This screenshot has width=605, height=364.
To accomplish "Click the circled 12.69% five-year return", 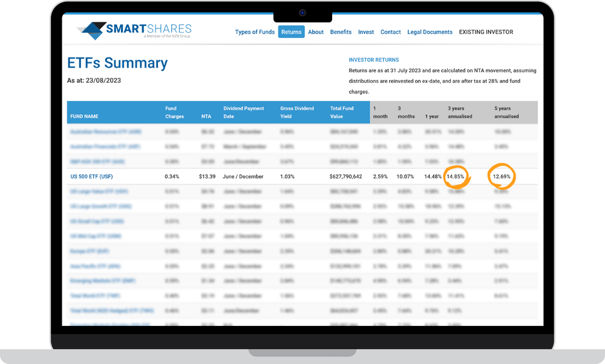I will point(501,176).
